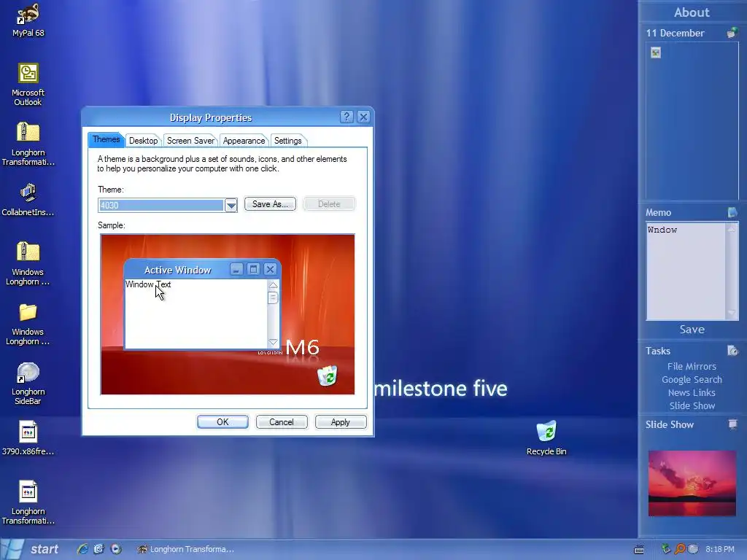Click the Slide Show panel header icon
Image resolution: width=747 pixels, height=560 pixels.
732,424
